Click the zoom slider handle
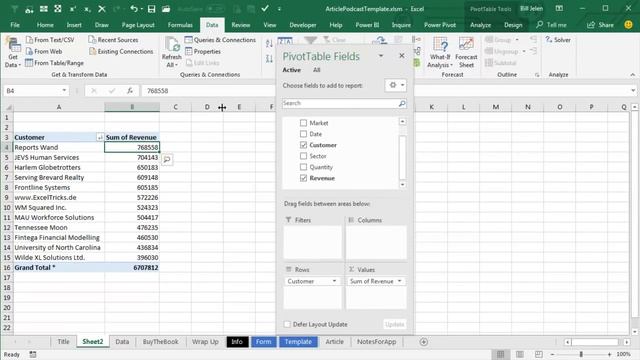 pos(581,354)
